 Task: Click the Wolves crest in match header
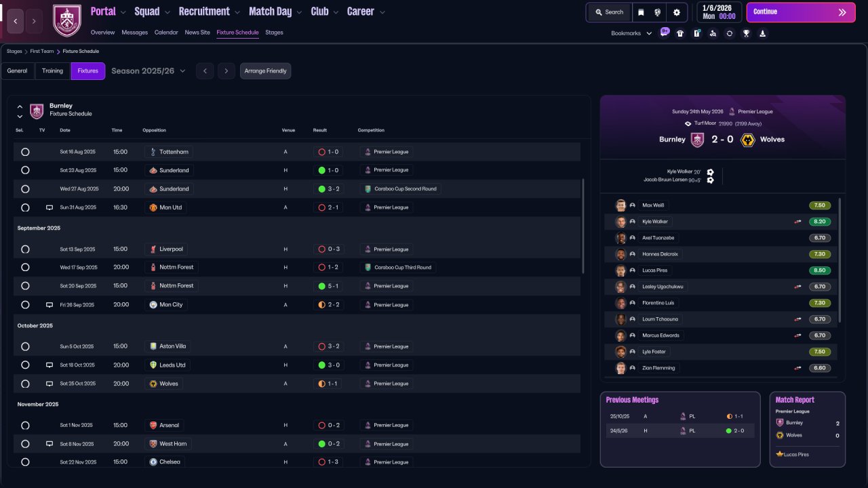[x=747, y=140]
